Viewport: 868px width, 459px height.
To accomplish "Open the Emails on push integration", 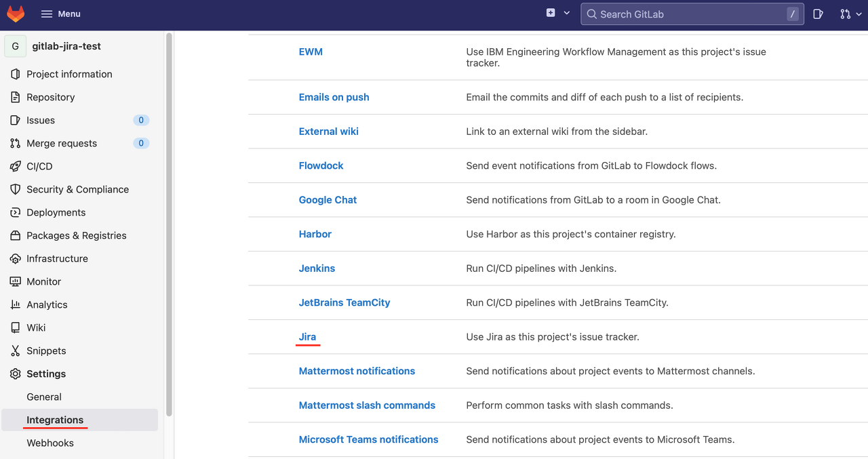I will pos(334,97).
